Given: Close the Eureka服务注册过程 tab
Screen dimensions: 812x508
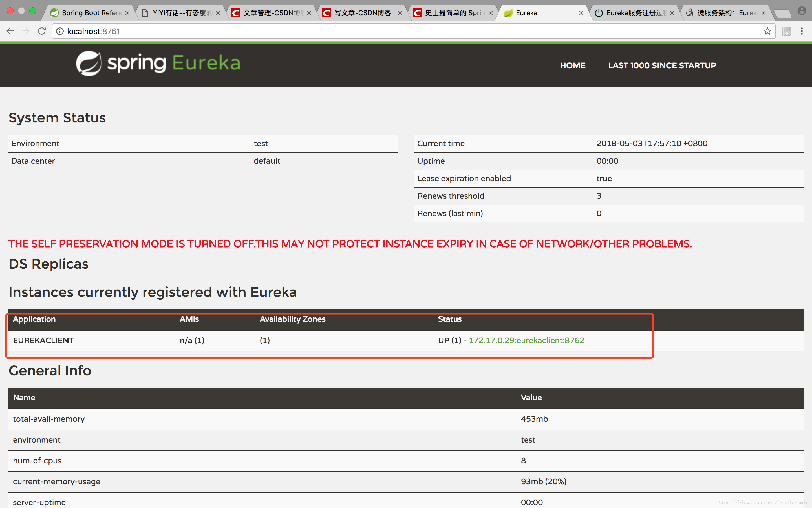Looking at the screenshot, I should [x=672, y=13].
